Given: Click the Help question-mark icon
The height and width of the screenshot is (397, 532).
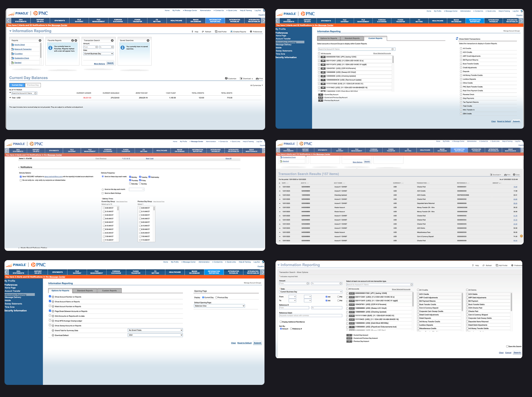Looking at the screenshot, I should (x=192, y=31).
